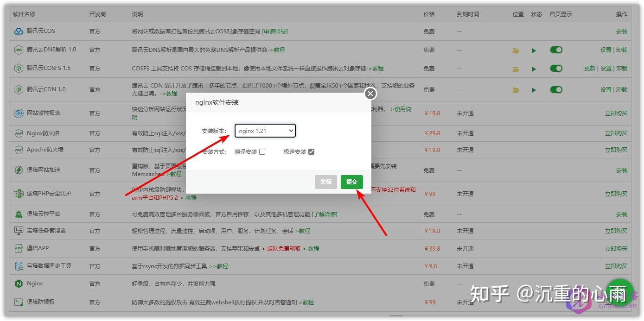This screenshot has width=644, height=321.
Task: Click 立即购买 for 网站监控报表
Action: (616, 113)
